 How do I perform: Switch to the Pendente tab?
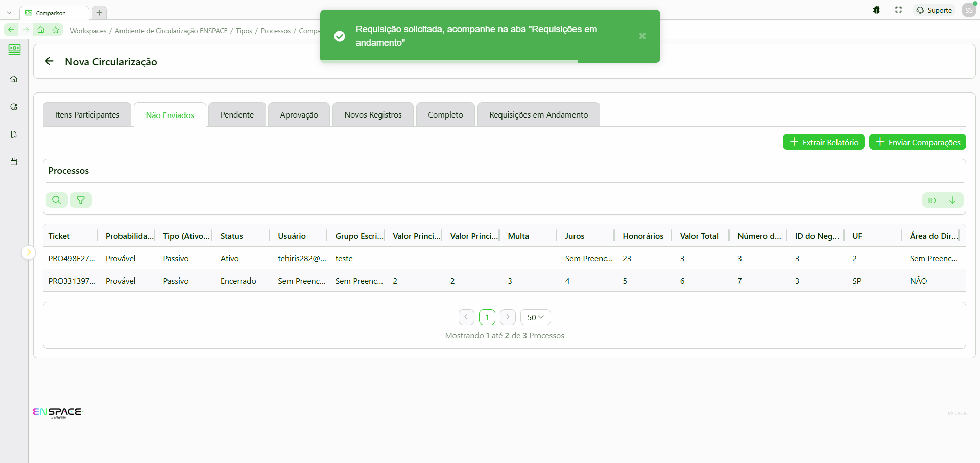coord(237,115)
